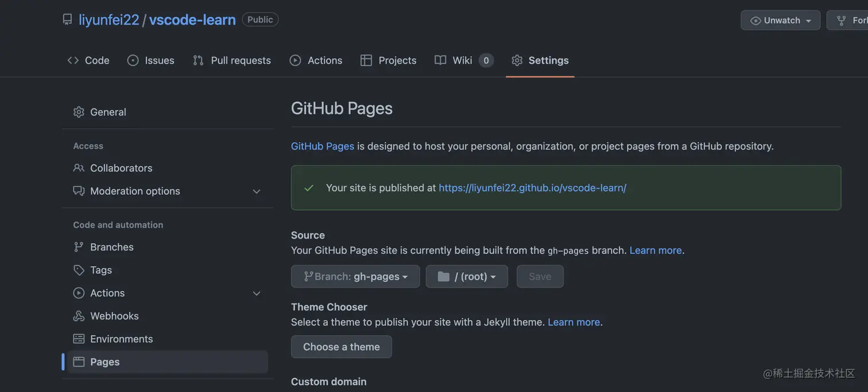Click the Fork icon in header
The height and width of the screenshot is (392, 868).
pyautogui.click(x=842, y=21)
